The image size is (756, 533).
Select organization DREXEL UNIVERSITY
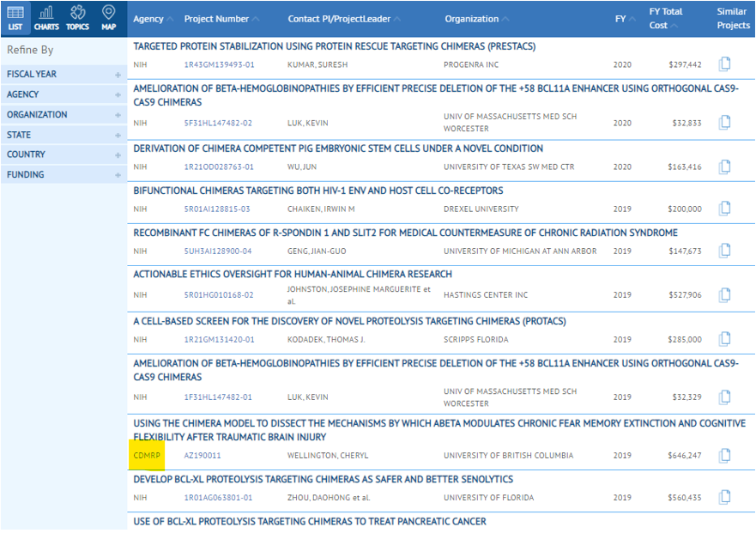point(481,209)
